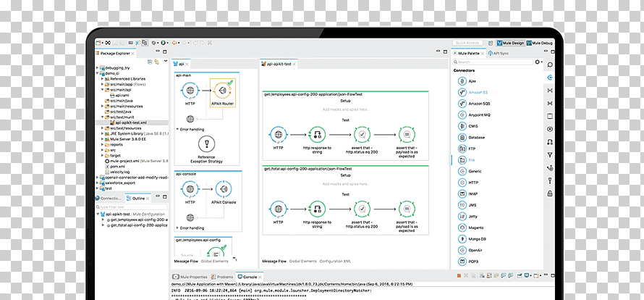Open the palette filters category funnel icon
The image size is (644, 300).
[550, 155]
